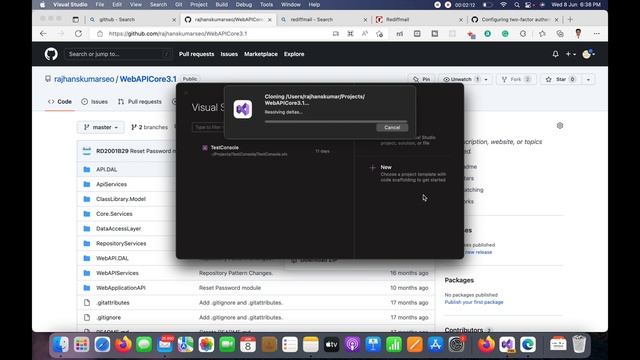Reload the browser page

(78, 33)
